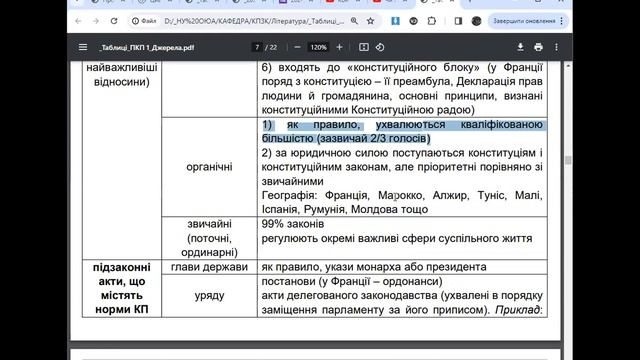The image size is (640, 360).
Task: Click the cell text "органічні"
Action: coord(209,167)
